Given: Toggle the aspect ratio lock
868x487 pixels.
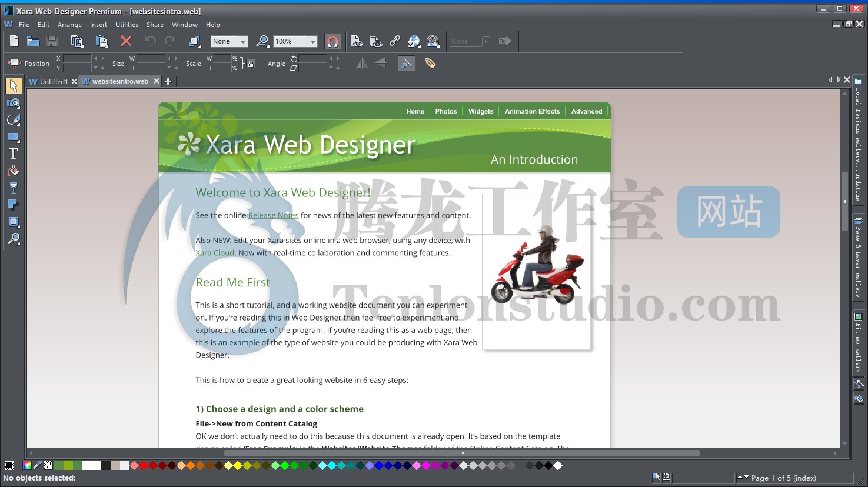Looking at the screenshot, I should pyautogui.click(x=251, y=64).
